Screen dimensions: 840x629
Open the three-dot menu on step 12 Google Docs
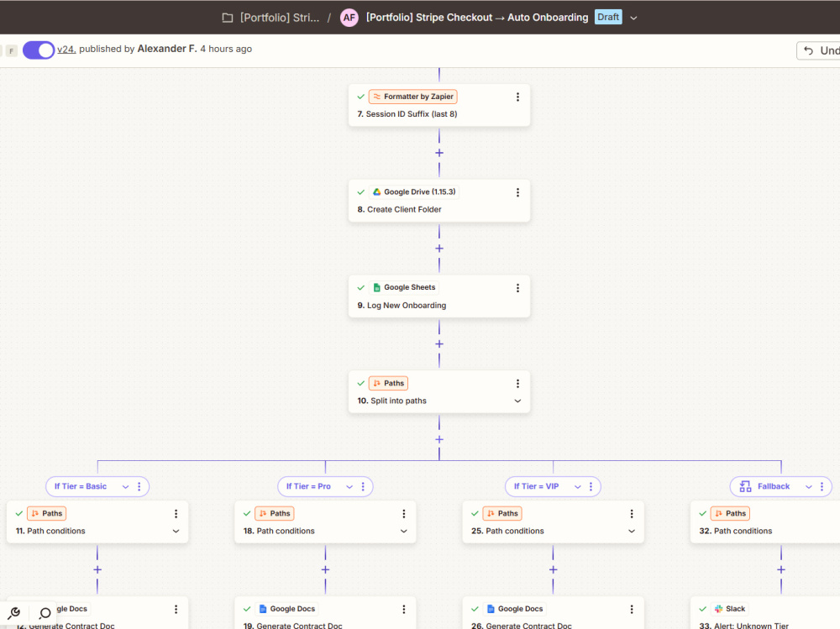point(176,609)
